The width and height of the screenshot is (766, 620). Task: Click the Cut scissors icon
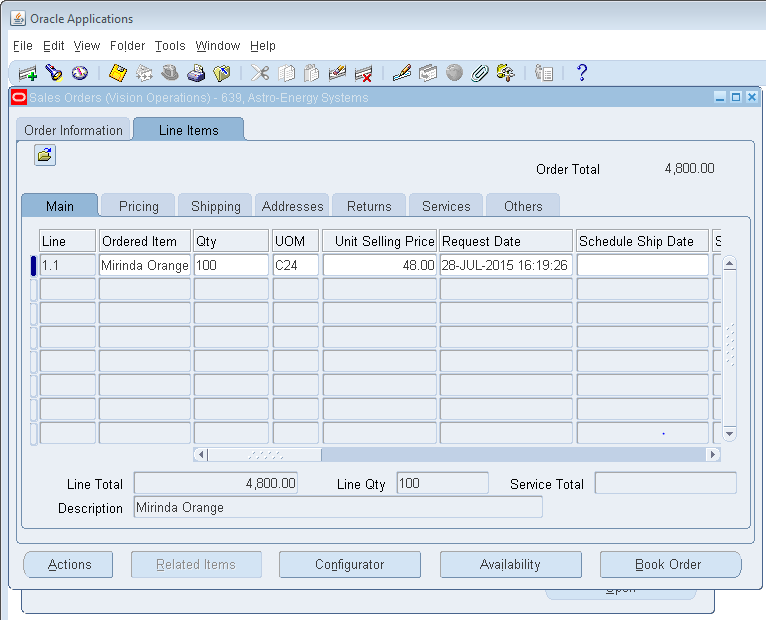(x=260, y=73)
